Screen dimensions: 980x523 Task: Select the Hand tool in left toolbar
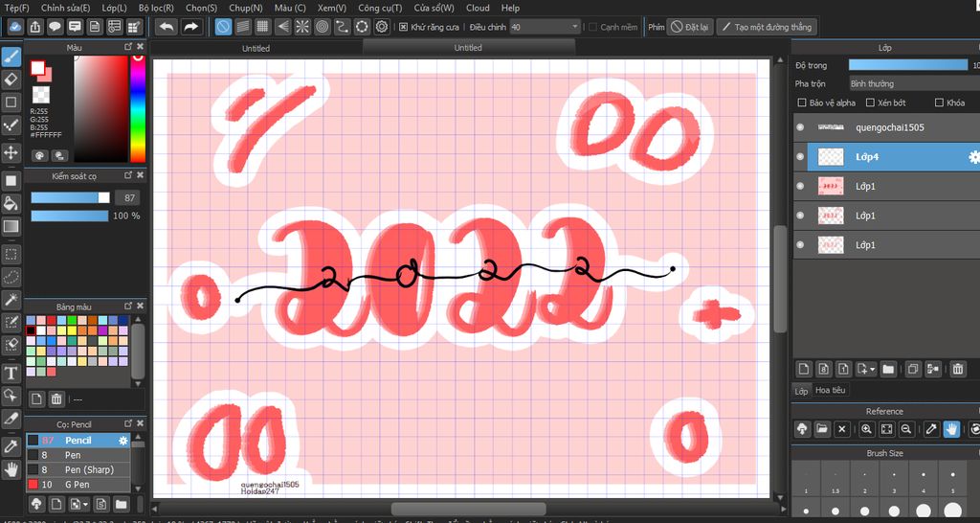11,468
